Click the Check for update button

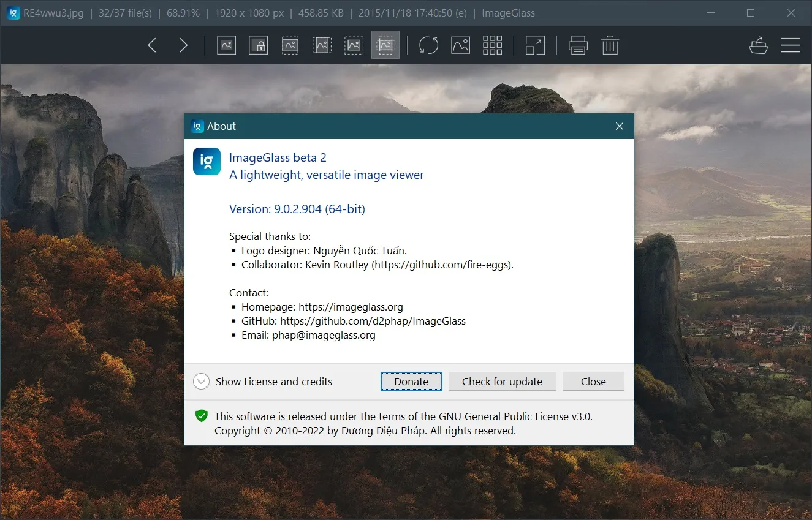(502, 382)
